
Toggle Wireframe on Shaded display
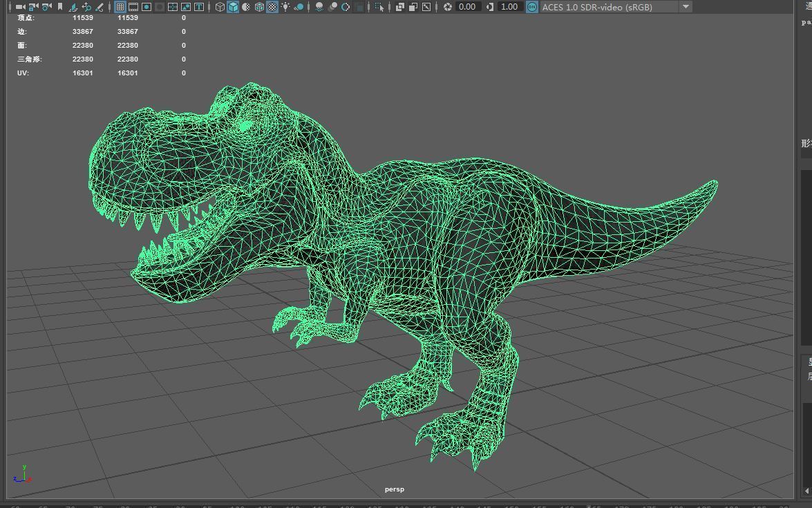coord(259,7)
